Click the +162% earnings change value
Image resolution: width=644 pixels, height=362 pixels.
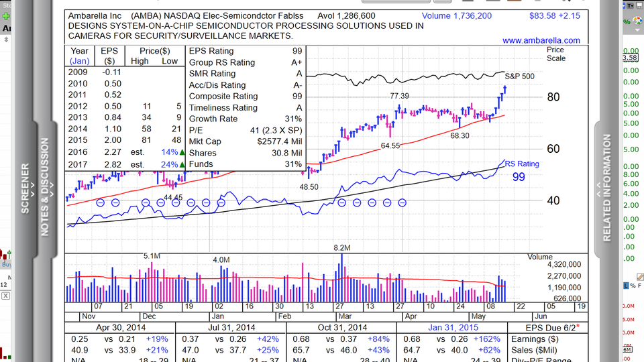(487, 339)
